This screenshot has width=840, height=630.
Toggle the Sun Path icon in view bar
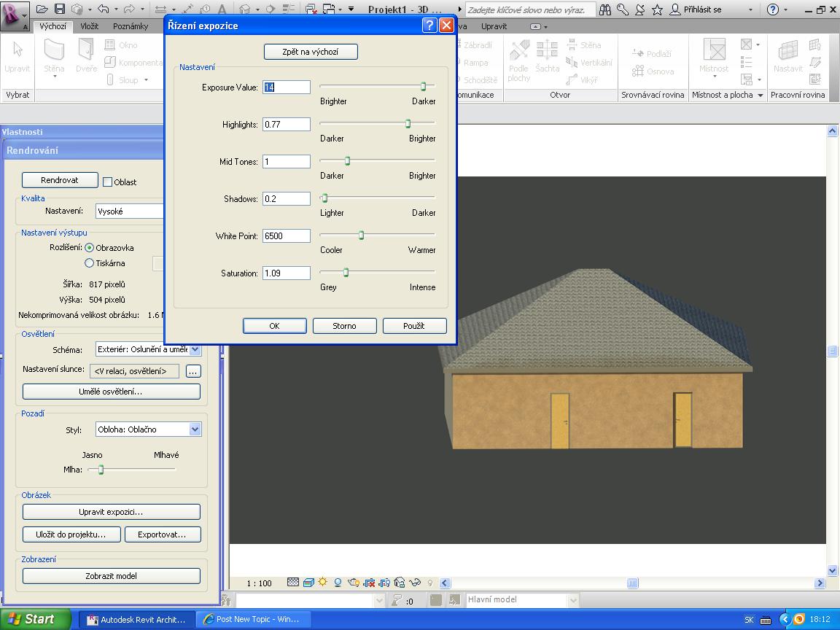point(322,583)
